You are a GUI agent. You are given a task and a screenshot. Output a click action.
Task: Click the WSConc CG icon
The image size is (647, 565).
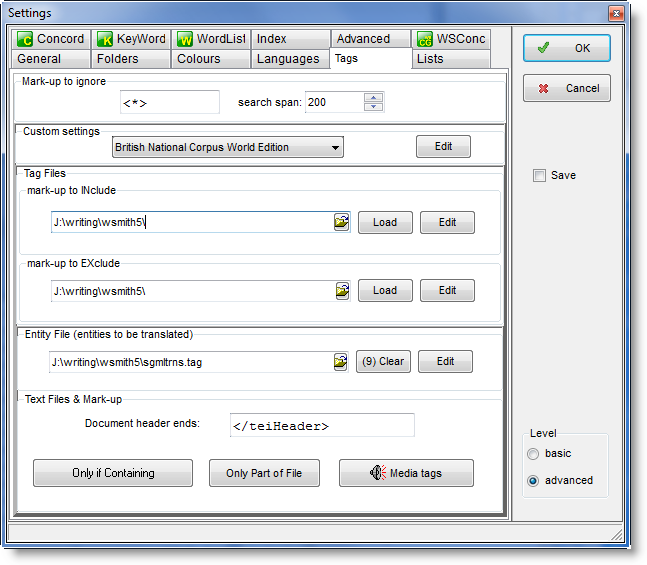point(425,39)
